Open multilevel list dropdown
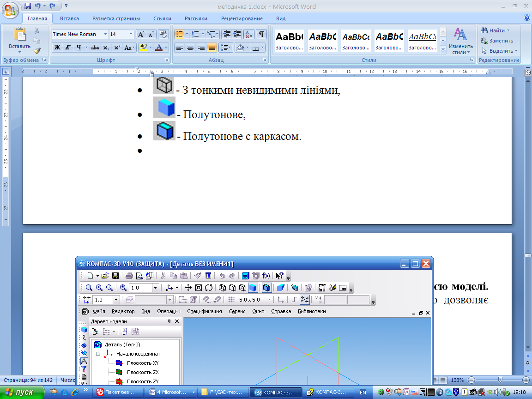 pos(213,34)
